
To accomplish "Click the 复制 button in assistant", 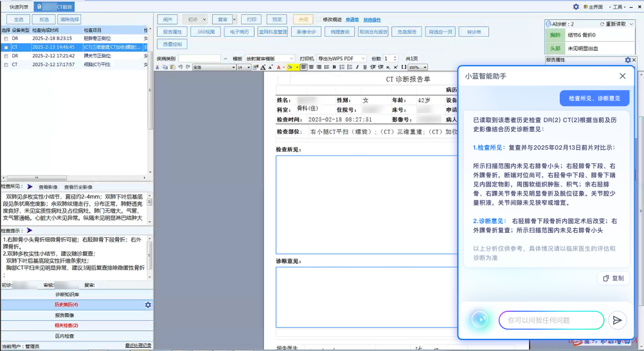I will pos(613,278).
